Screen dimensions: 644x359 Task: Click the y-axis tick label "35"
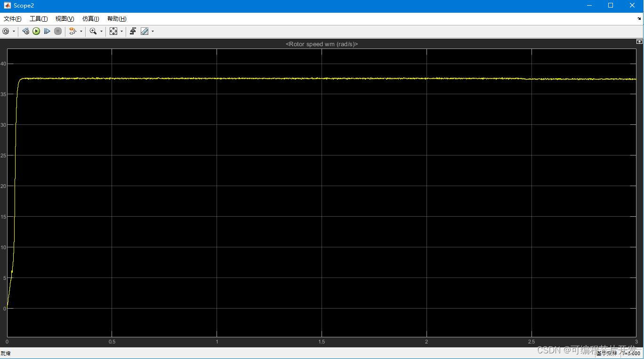coord(3,94)
